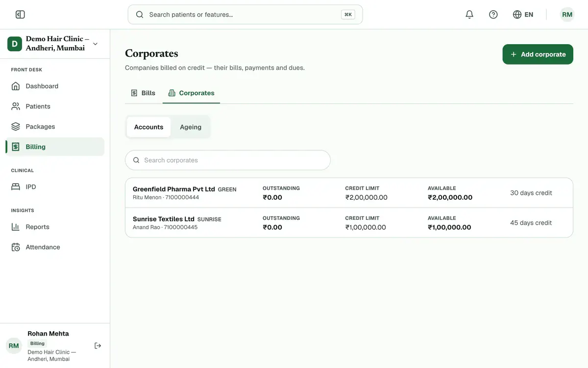Image resolution: width=588 pixels, height=368 pixels.
Task: Open Dashboard from the sidebar
Action: 55,86
